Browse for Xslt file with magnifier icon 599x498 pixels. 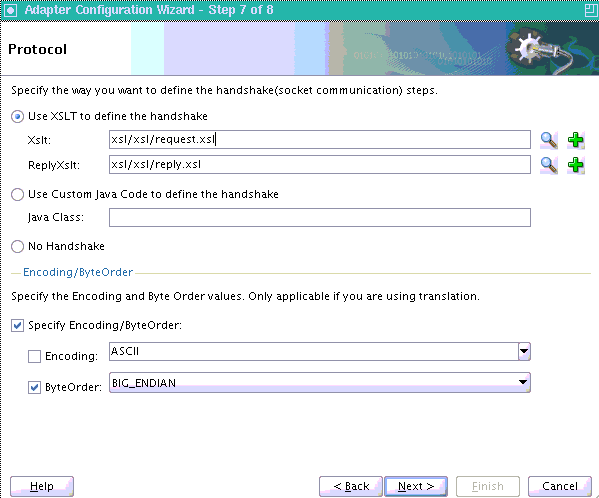549,140
